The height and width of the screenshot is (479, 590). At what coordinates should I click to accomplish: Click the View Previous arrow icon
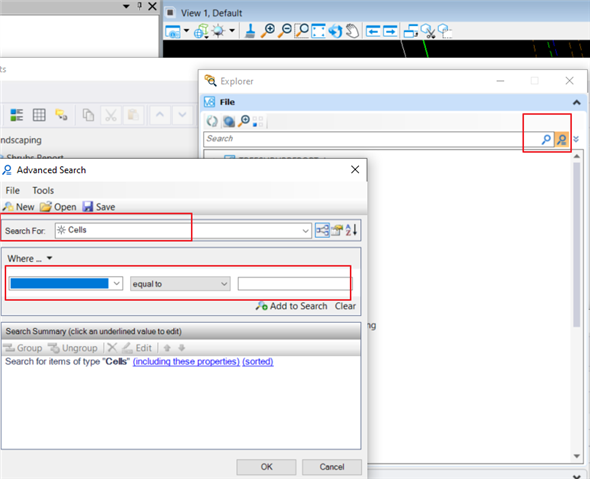pos(373,31)
